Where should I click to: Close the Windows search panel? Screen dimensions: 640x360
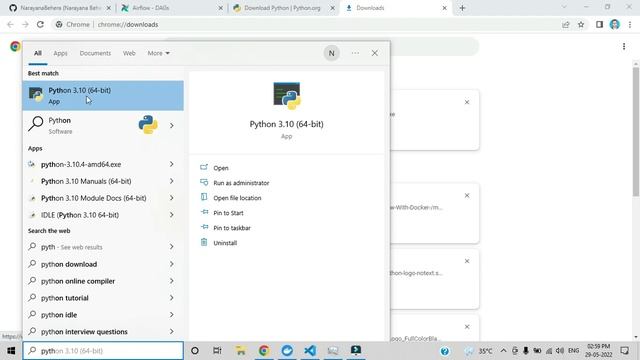(375, 53)
